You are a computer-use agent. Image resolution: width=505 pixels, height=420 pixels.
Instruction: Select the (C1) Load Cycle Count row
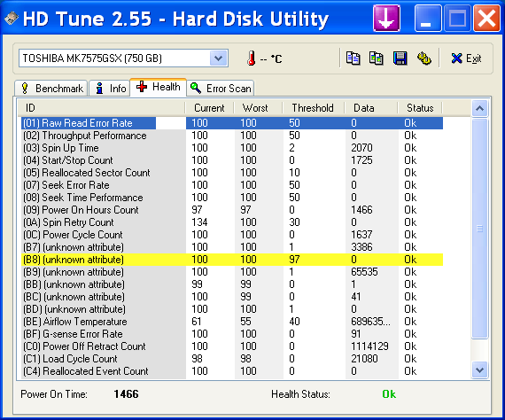tap(232, 359)
